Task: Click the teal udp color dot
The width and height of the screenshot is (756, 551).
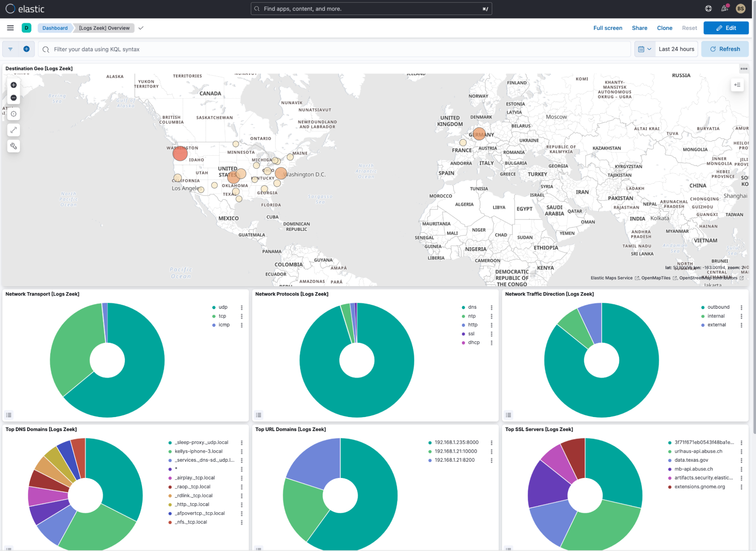Action: click(214, 307)
